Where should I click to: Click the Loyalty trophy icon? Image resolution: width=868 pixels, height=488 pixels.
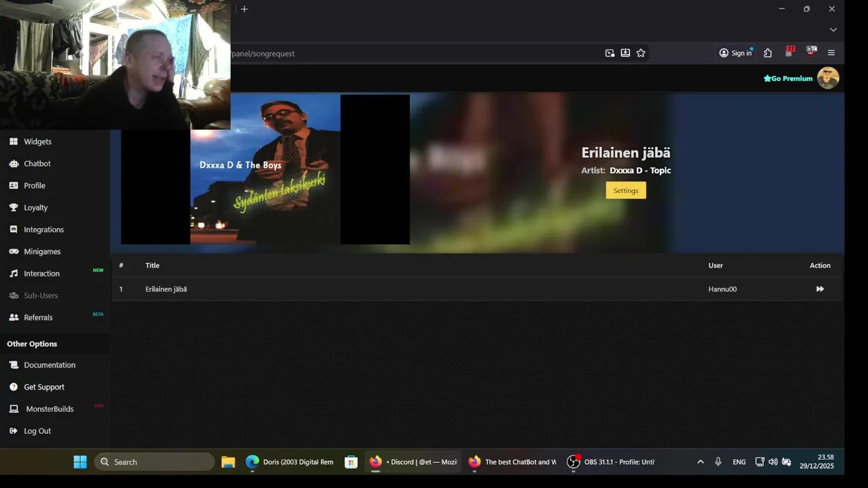click(x=14, y=207)
